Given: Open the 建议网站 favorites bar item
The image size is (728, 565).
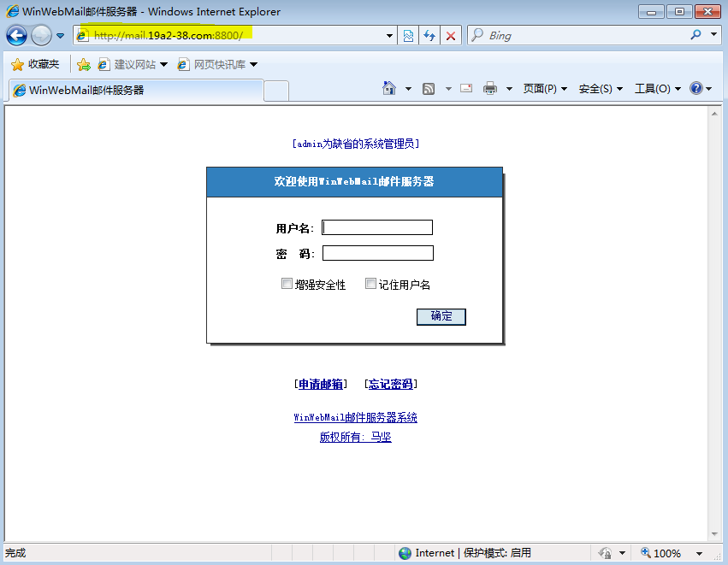Looking at the screenshot, I should 133,64.
